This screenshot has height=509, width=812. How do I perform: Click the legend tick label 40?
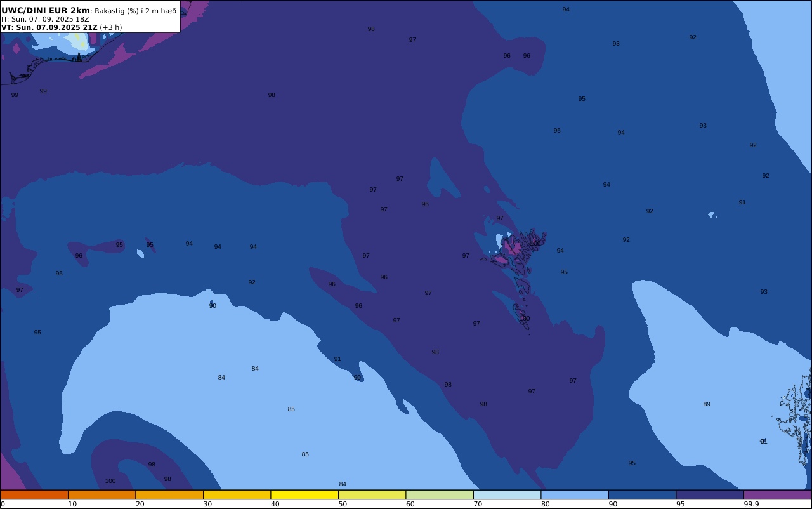pyautogui.click(x=275, y=504)
